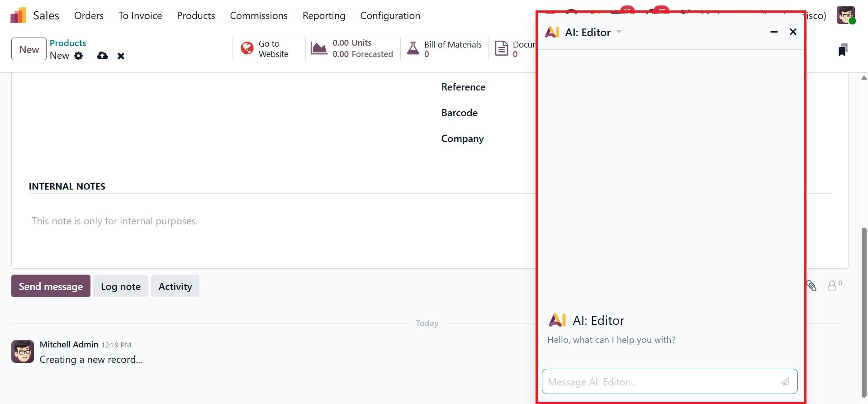Image resolution: width=868 pixels, height=404 pixels.
Task: Open attachments via paperclip icon
Action: [x=811, y=285]
